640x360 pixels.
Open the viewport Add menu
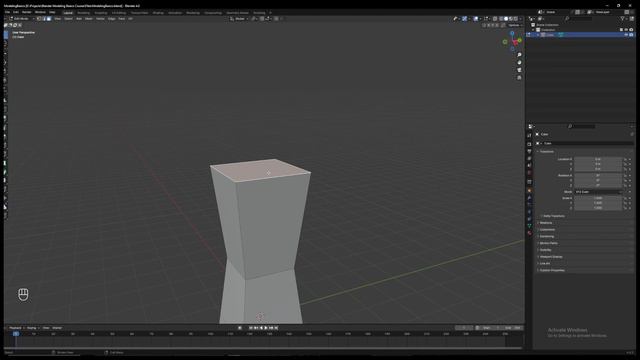click(79, 19)
